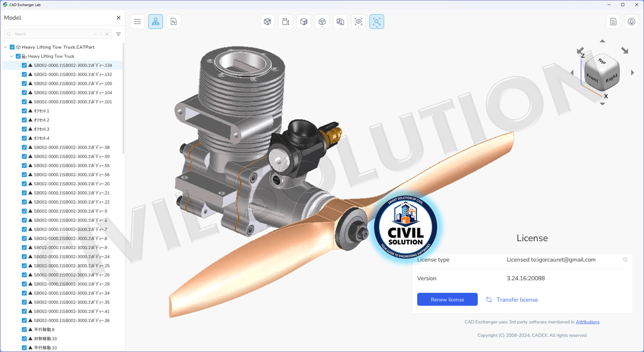Viewport: 644px width, 352px height.
Task: Open the Attributions link
Action: [587, 322]
